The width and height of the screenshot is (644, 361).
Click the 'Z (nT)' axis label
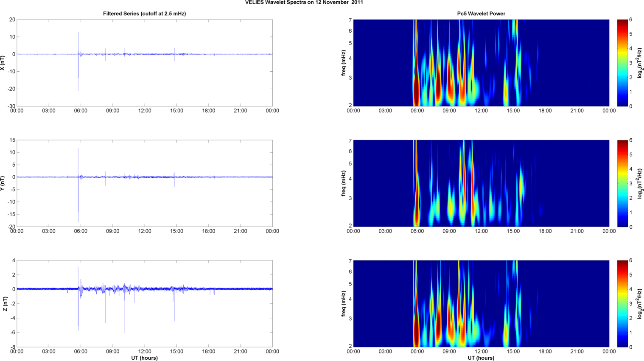pyautogui.click(x=5, y=304)
